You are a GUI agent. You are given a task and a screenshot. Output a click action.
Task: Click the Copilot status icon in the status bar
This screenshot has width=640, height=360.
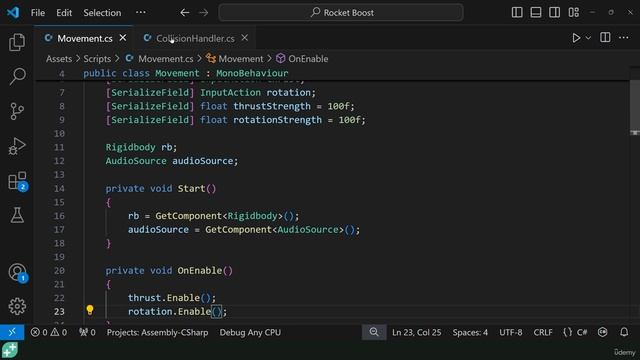pos(602,332)
